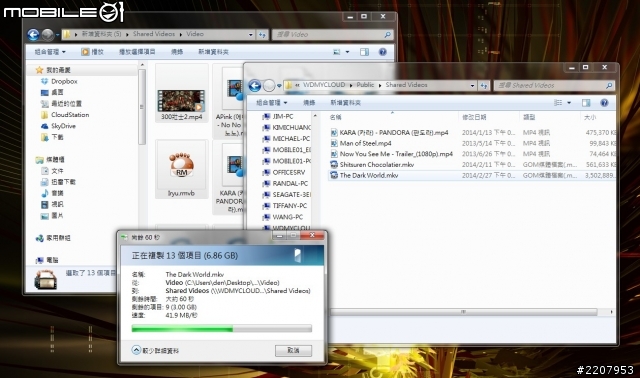Click Back arrow in Video explorer window

[33, 35]
